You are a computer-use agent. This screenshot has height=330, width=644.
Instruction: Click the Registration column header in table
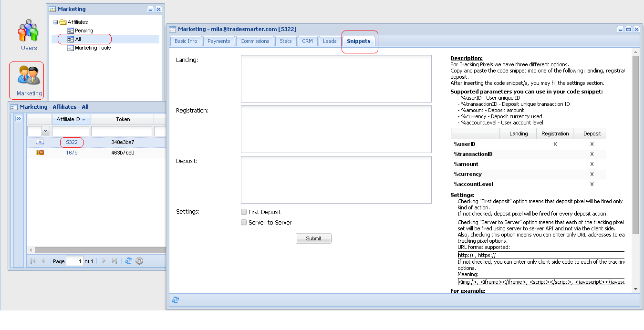555,134
